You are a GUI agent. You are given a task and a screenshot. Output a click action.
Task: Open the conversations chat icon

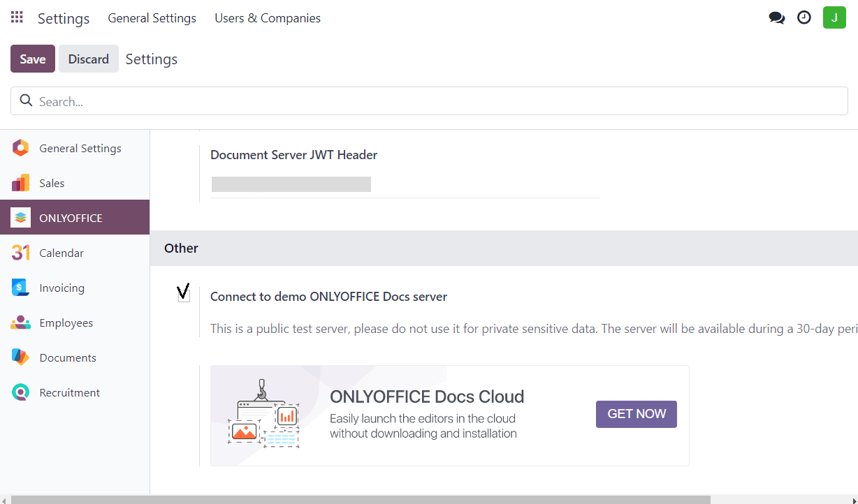click(776, 18)
